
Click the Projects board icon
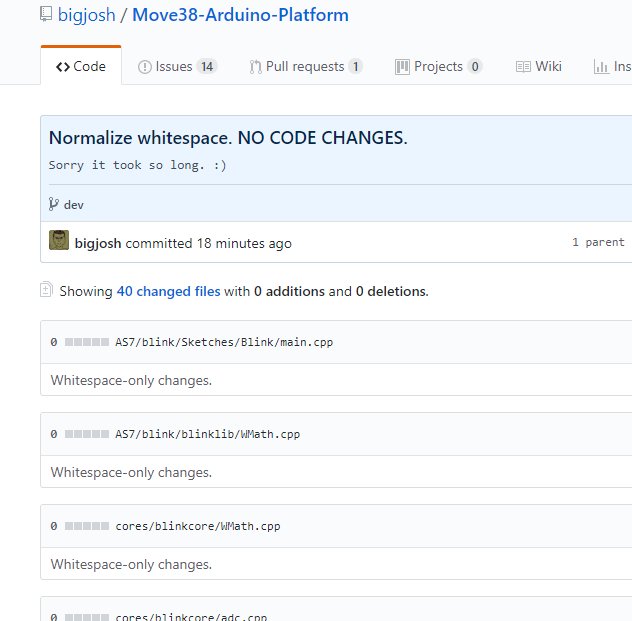pos(402,67)
